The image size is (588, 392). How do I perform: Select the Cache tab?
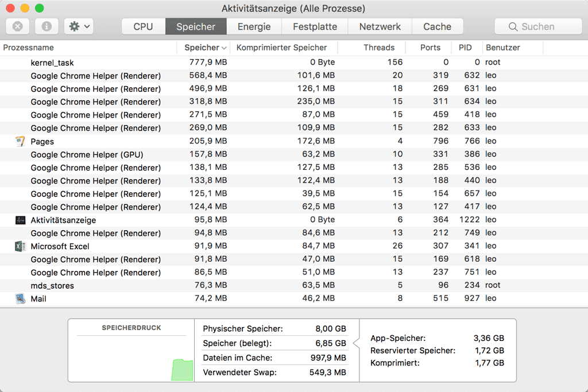[437, 26]
